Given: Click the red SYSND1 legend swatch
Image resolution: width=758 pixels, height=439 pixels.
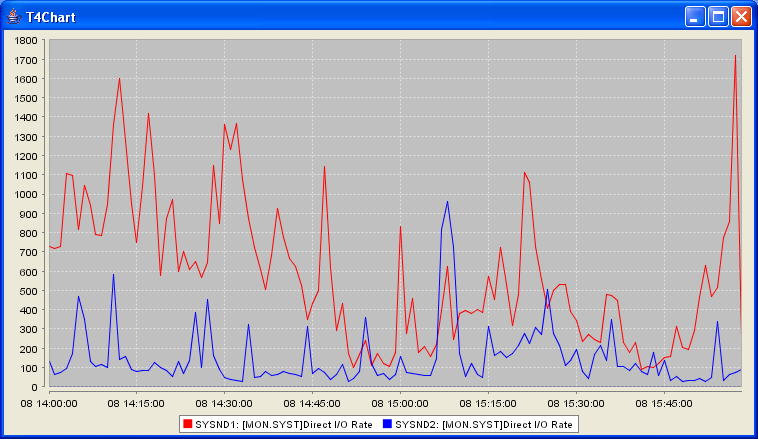Looking at the screenshot, I should [187, 424].
